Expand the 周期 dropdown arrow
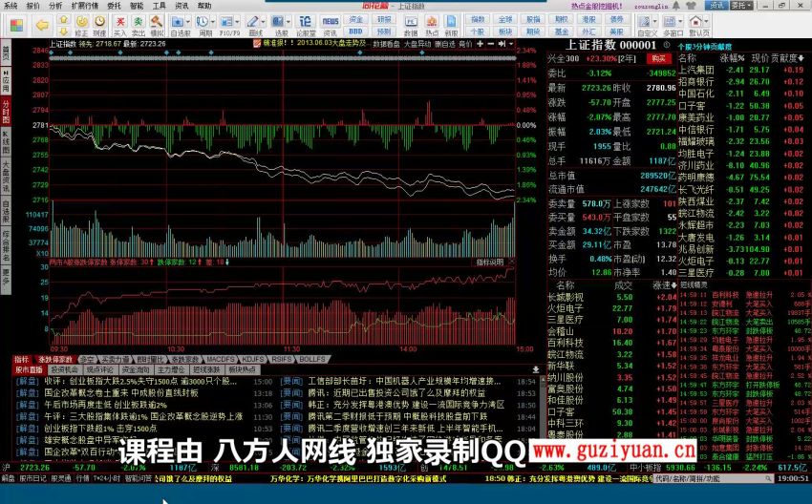The image size is (812, 504). pos(213,22)
